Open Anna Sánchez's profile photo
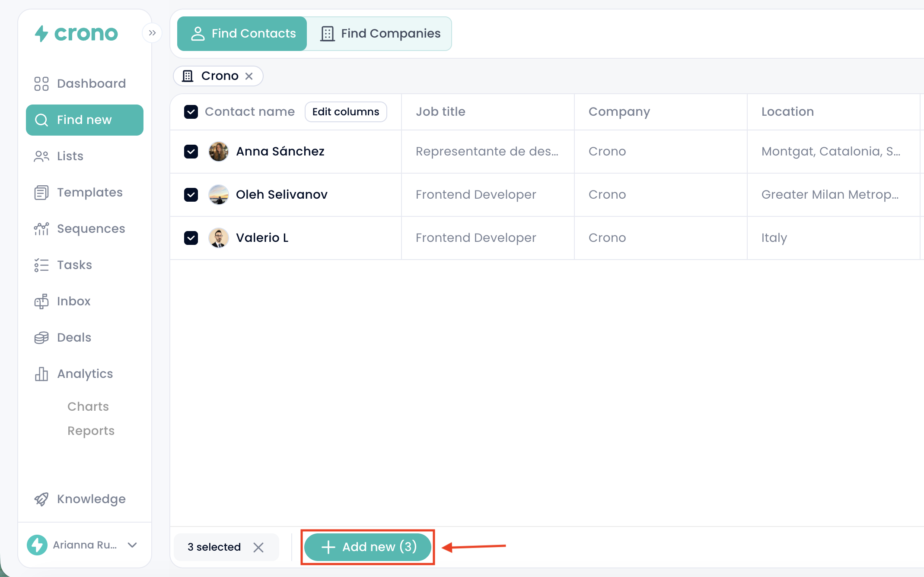This screenshot has width=924, height=577. pos(219,152)
